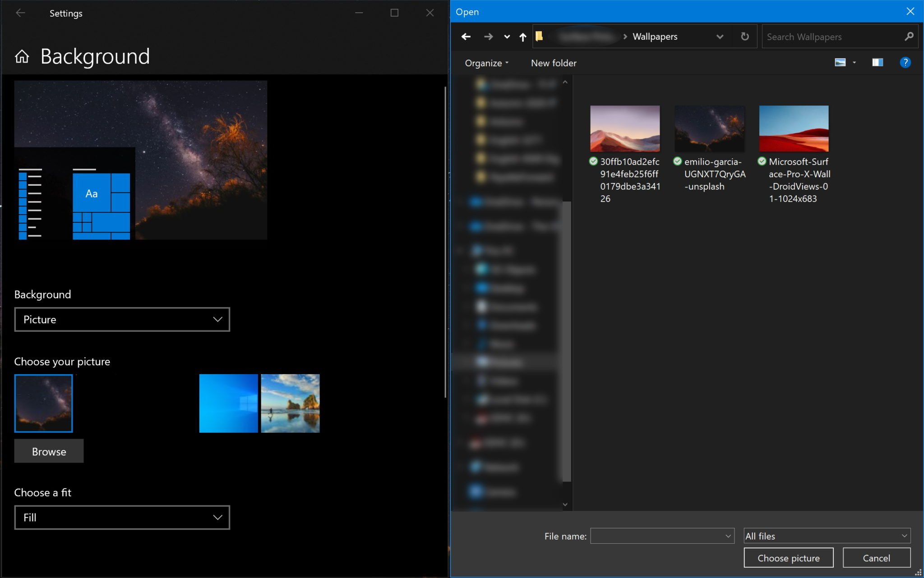Select the Microsoft-Surface-Pro-X wallpaper thumbnail

(794, 128)
